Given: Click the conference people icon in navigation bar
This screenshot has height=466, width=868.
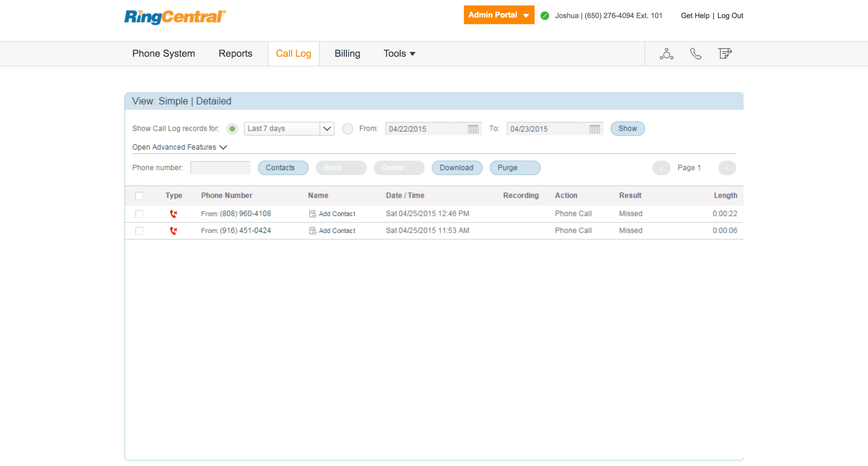Looking at the screenshot, I should pos(666,54).
